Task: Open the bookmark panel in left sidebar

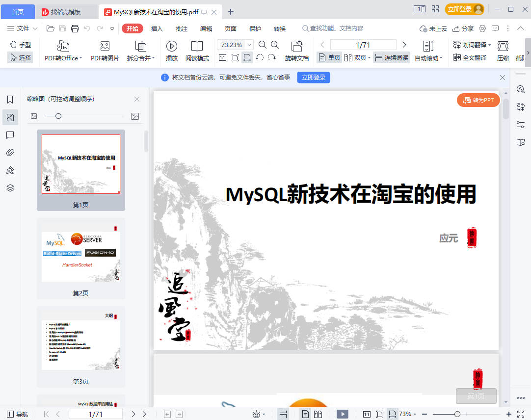Action: (10, 100)
